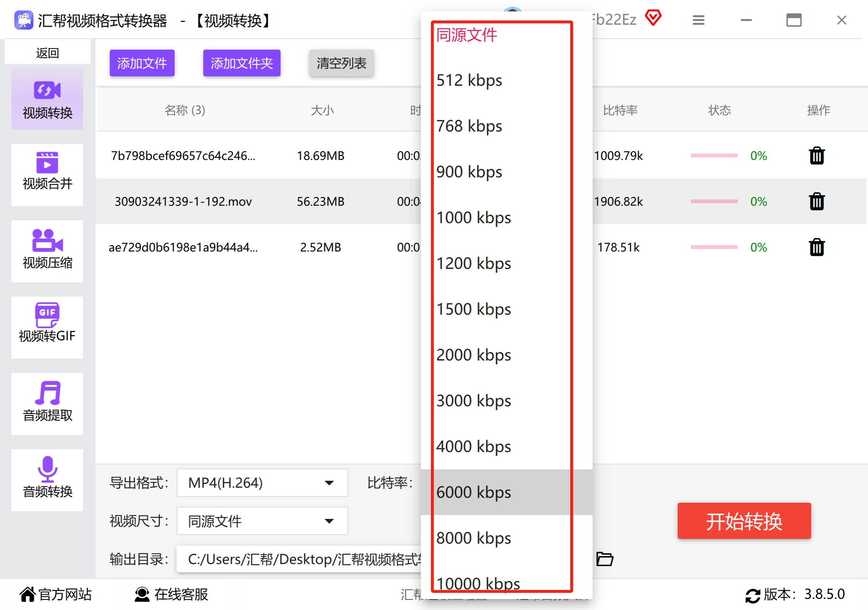The width and height of the screenshot is (868, 610).
Task: Open the 音频提取 audio extract tool
Action: (x=47, y=403)
